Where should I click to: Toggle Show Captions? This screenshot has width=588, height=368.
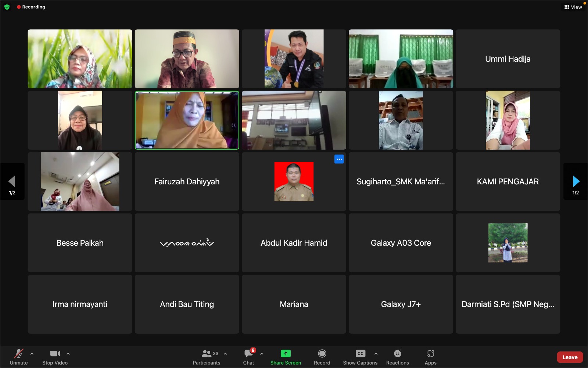360,354
